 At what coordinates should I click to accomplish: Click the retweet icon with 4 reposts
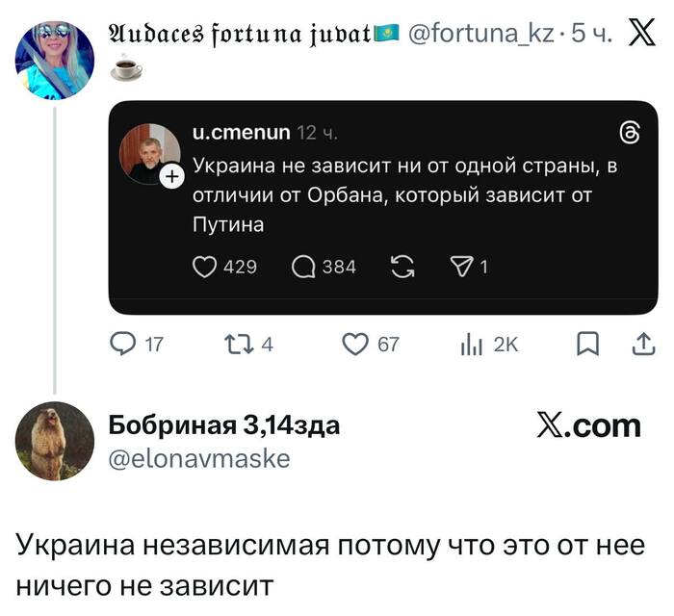point(236,345)
